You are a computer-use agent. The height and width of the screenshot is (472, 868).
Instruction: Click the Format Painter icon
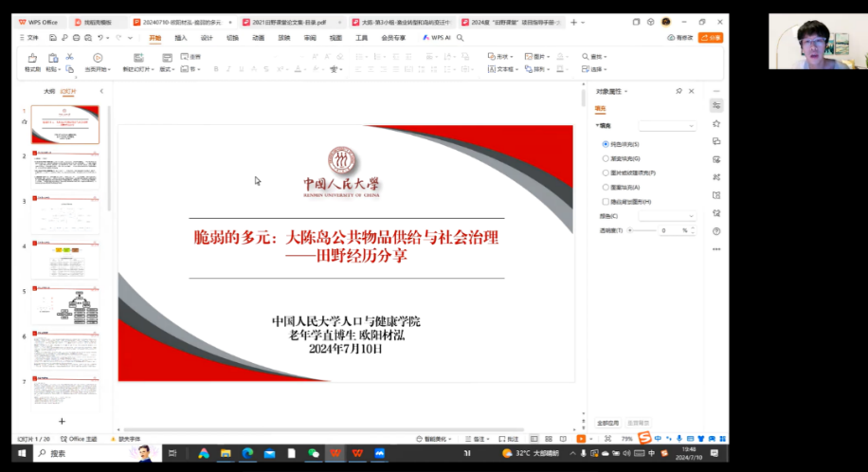31,59
